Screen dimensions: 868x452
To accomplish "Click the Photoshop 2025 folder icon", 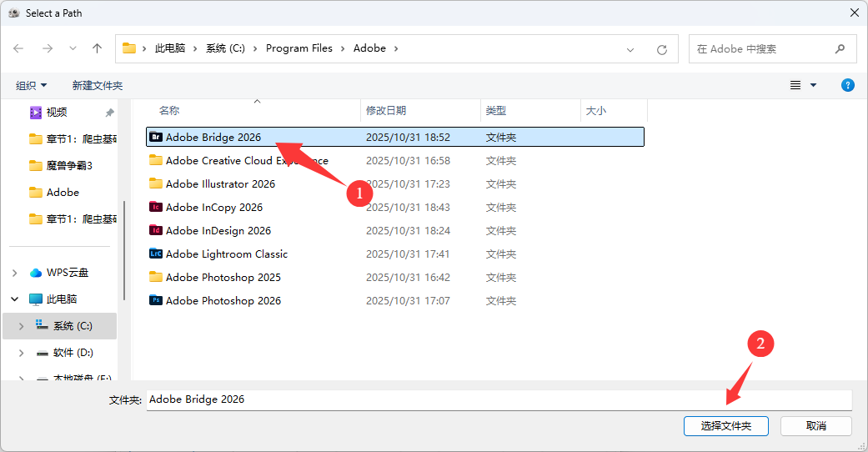I will click(156, 276).
